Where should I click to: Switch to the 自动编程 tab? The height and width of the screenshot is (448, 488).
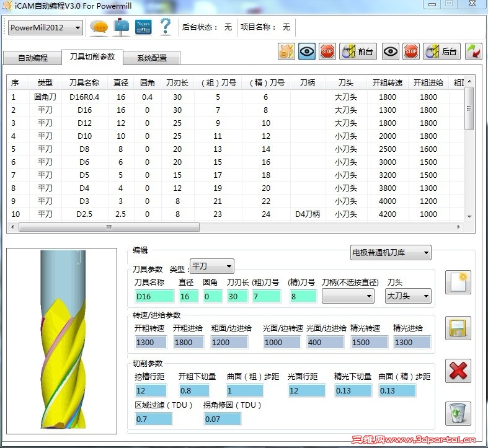click(32, 58)
